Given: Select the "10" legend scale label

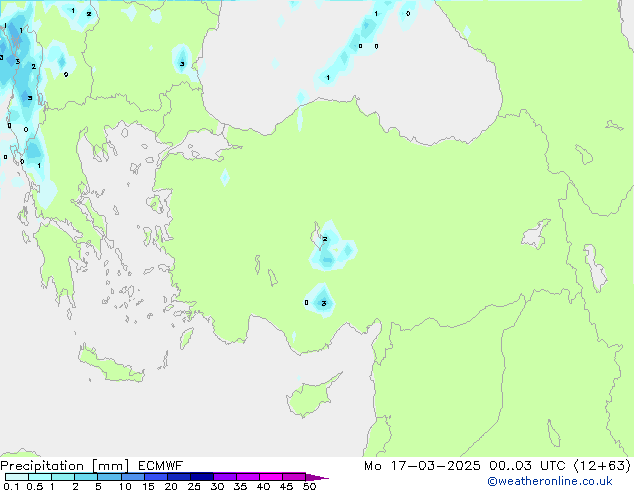Looking at the screenshot, I should (x=125, y=486).
